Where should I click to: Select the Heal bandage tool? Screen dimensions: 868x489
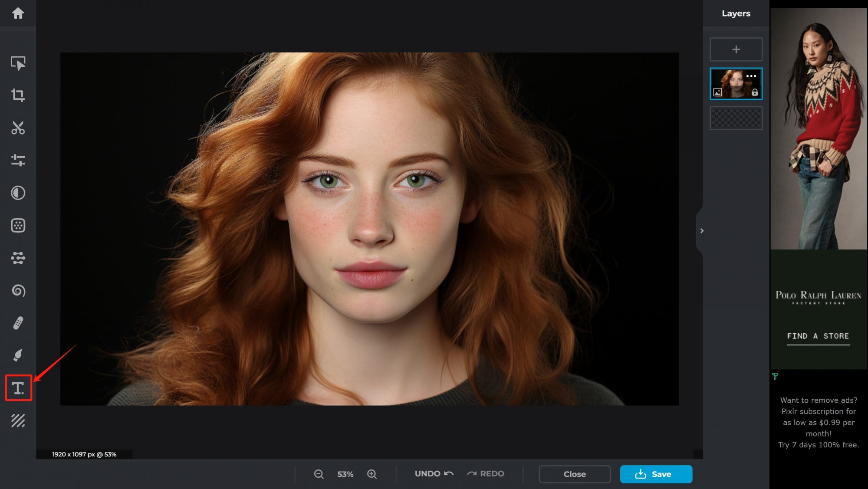point(18,323)
